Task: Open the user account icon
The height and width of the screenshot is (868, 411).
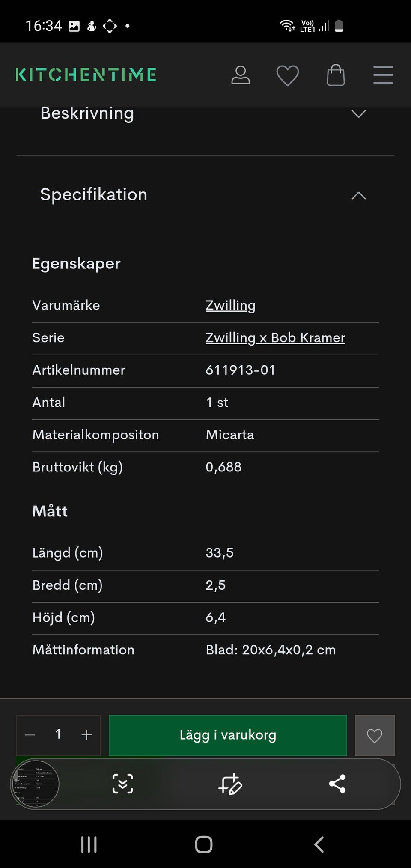Action: [x=241, y=75]
